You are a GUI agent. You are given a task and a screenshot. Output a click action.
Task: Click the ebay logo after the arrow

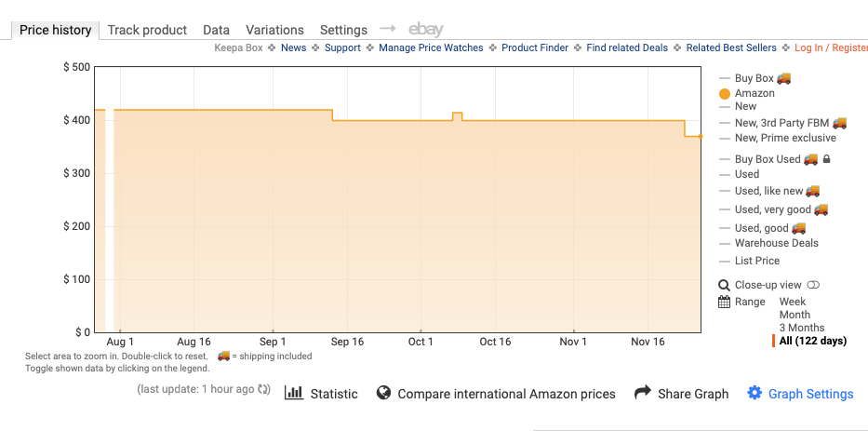tap(425, 30)
